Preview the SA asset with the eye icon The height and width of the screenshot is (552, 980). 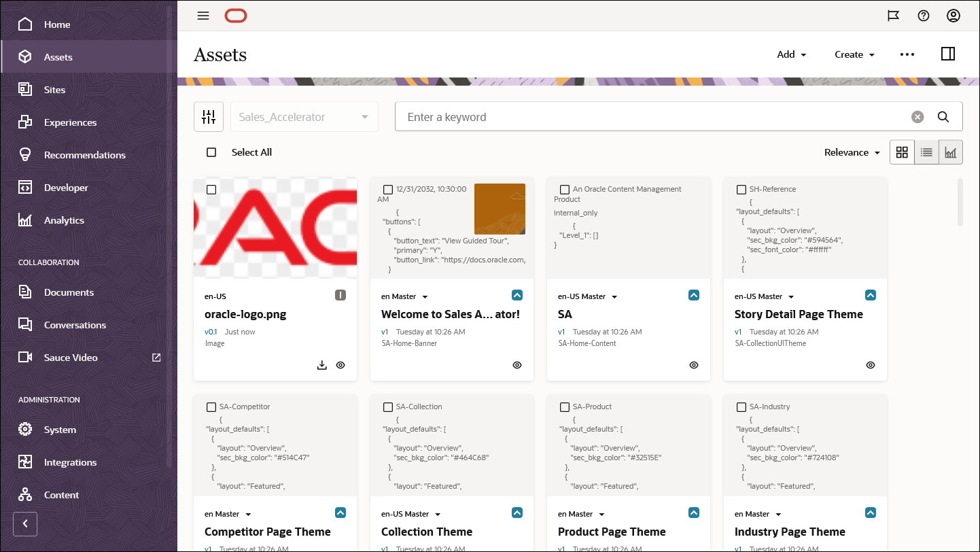[x=693, y=365]
